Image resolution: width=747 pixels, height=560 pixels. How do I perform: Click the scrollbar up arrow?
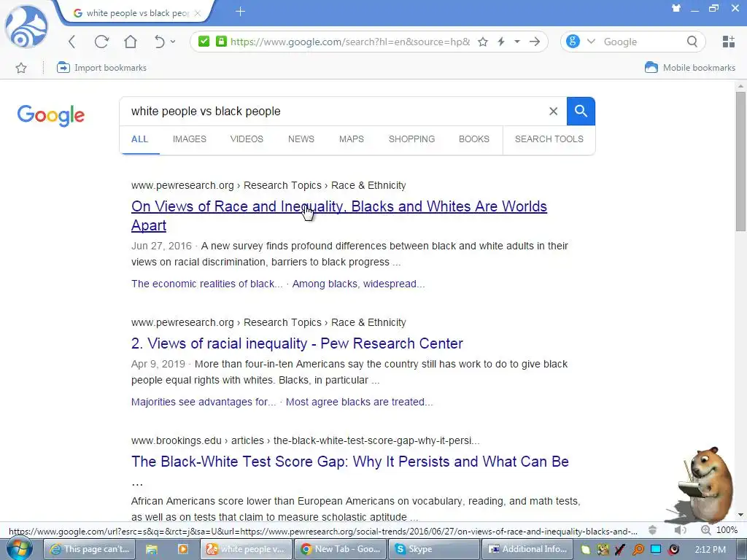tap(740, 86)
